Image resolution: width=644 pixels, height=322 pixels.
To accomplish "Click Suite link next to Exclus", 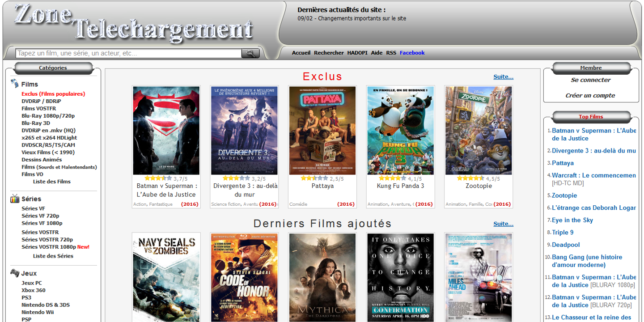I will (503, 77).
